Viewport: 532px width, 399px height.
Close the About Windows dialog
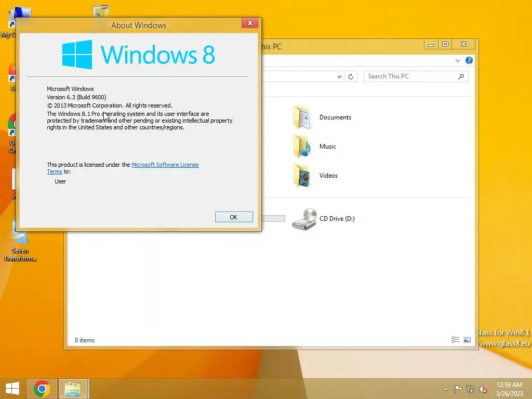pyautogui.click(x=250, y=23)
